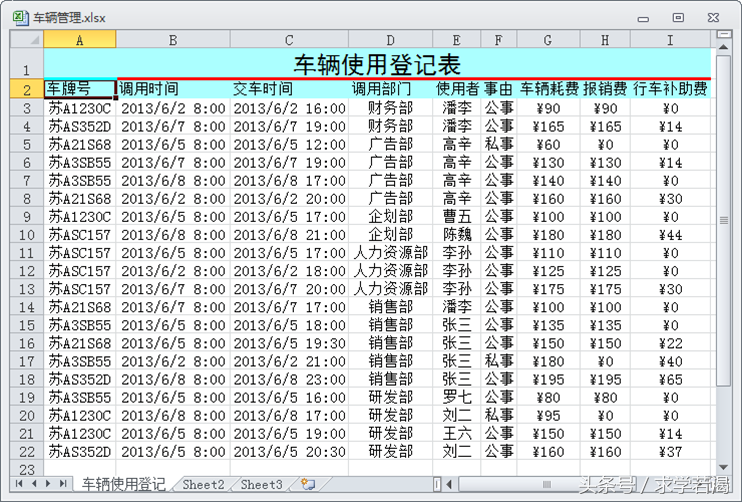Click ¥37 subsidy cell in row 22
Image resolution: width=742 pixels, height=502 pixels.
(670, 452)
